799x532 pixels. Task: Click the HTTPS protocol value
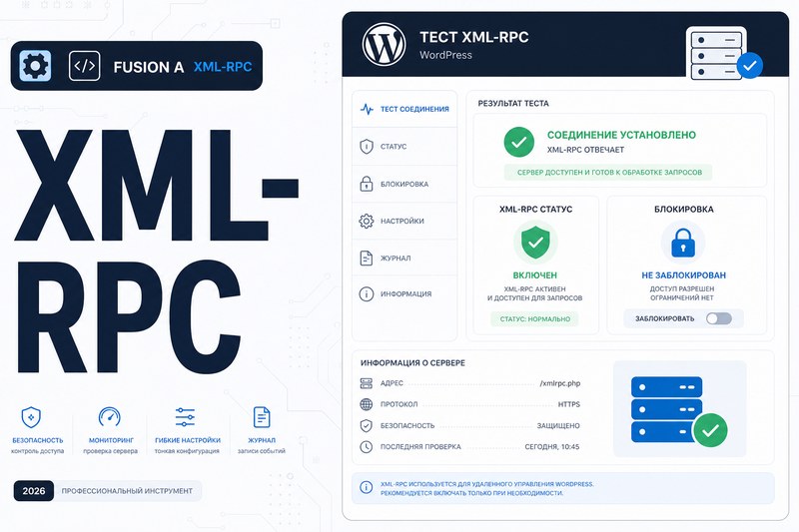(568, 404)
